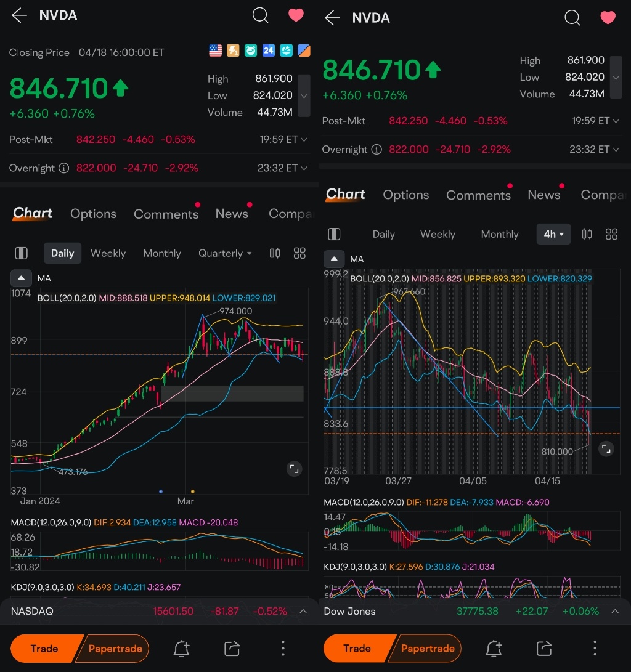Tap the teal icon next to the 24 badge
The image size is (631, 672).
coord(286,51)
